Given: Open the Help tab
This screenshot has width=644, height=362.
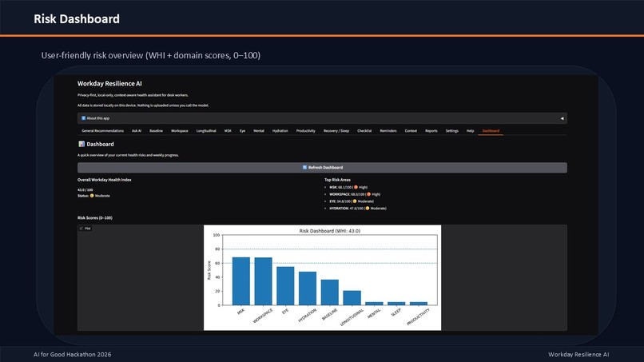Looking at the screenshot, I should click(471, 131).
